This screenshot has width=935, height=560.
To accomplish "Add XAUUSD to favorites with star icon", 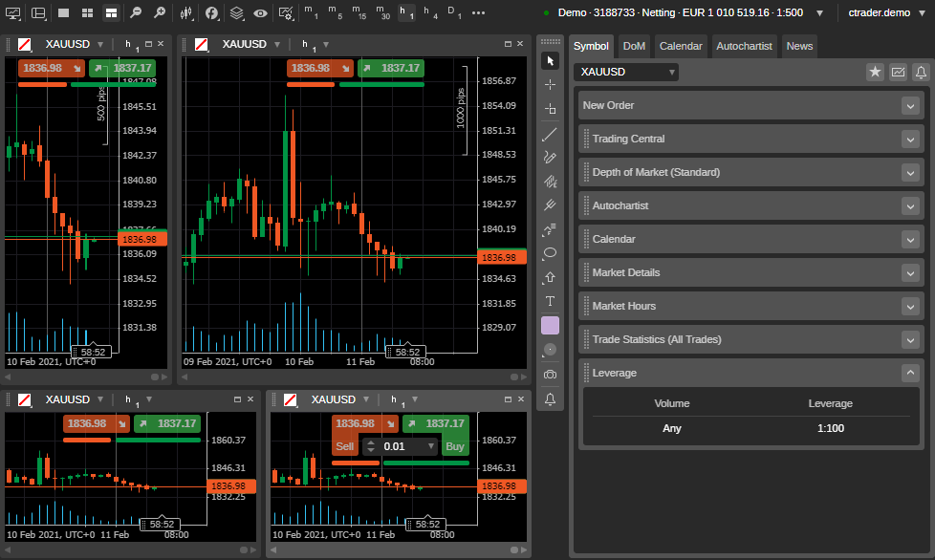I will pyautogui.click(x=875, y=72).
